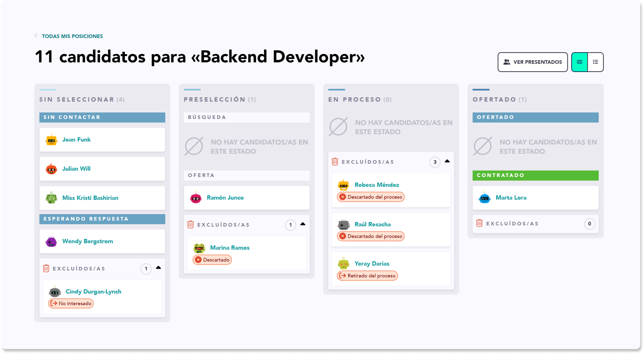Open Yeray Darias candidate name
644x354 pixels.
pos(372,264)
